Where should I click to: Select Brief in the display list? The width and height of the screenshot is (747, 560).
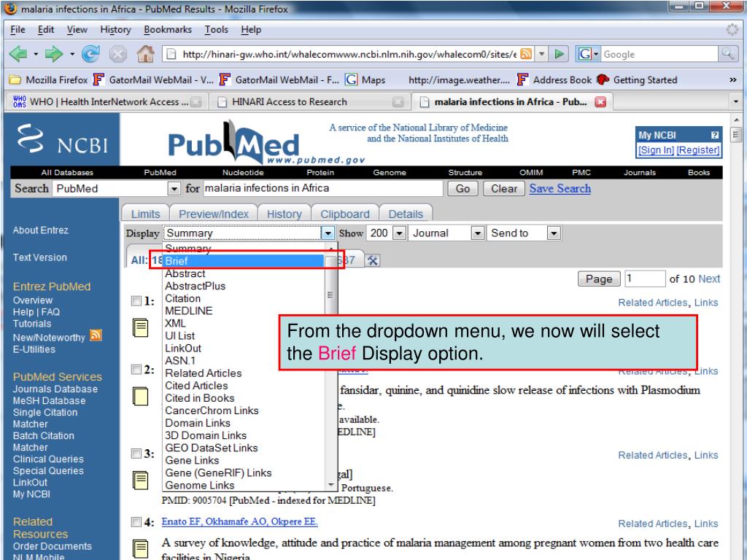click(x=244, y=261)
